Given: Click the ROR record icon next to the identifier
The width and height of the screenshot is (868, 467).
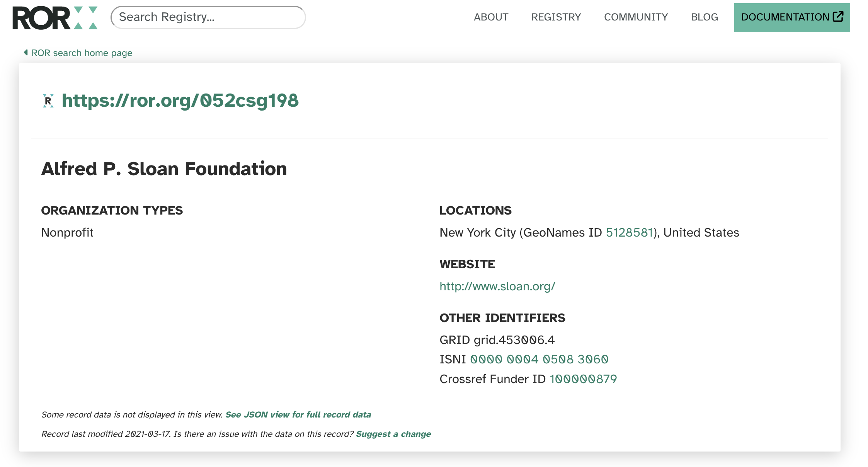Looking at the screenshot, I should (48, 101).
